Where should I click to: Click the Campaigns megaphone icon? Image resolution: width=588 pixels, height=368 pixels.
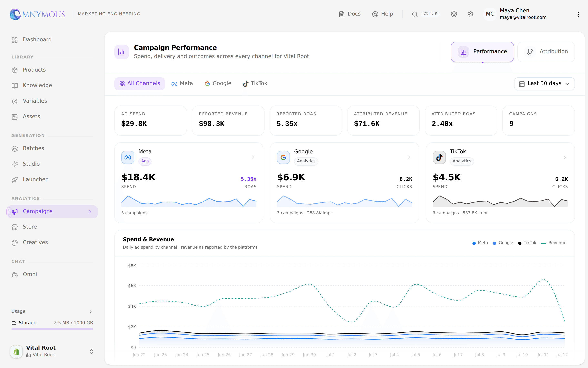[x=15, y=212]
